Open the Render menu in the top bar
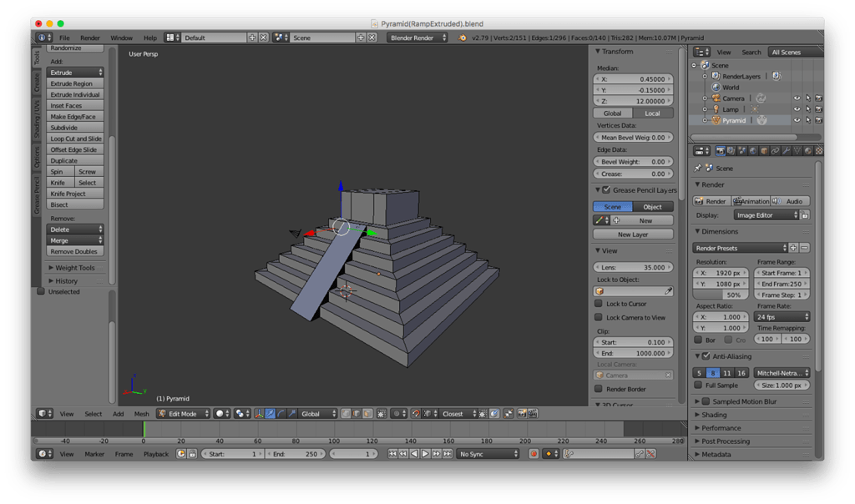Image resolution: width=855 pixels, height=504 pixels. [x=90, y=38]
